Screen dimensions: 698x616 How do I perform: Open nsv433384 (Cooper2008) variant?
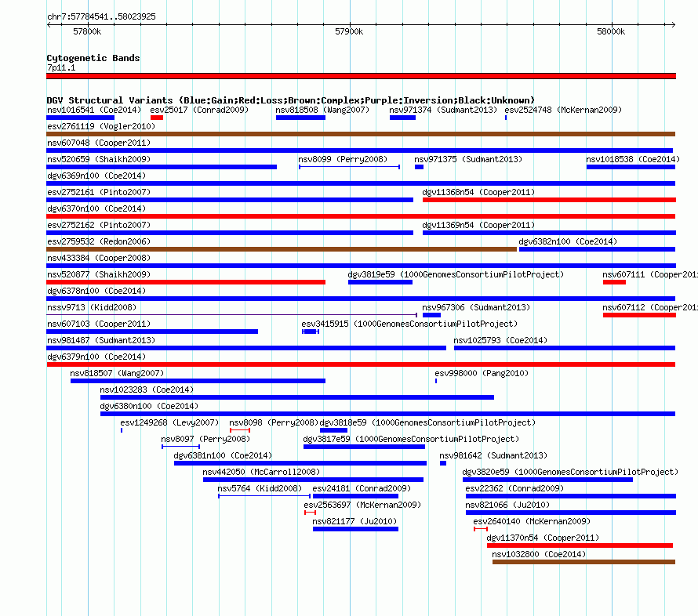coord(361,266)
